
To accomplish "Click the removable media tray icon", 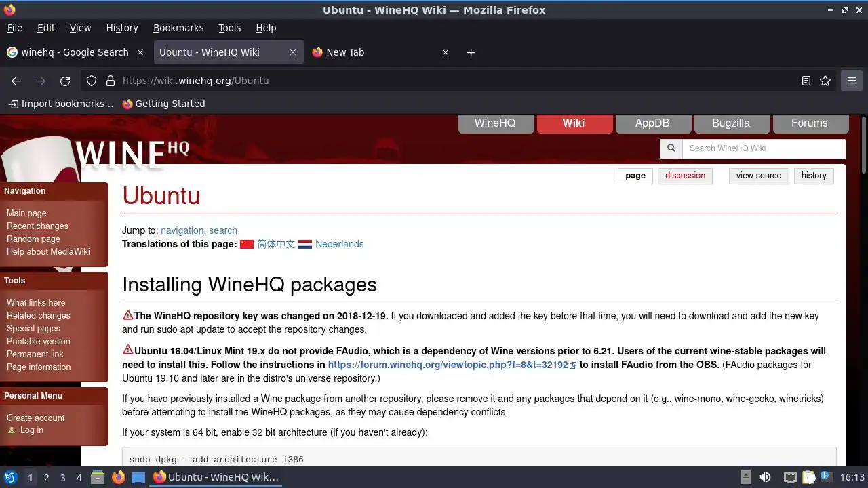I will pos(745,477).
